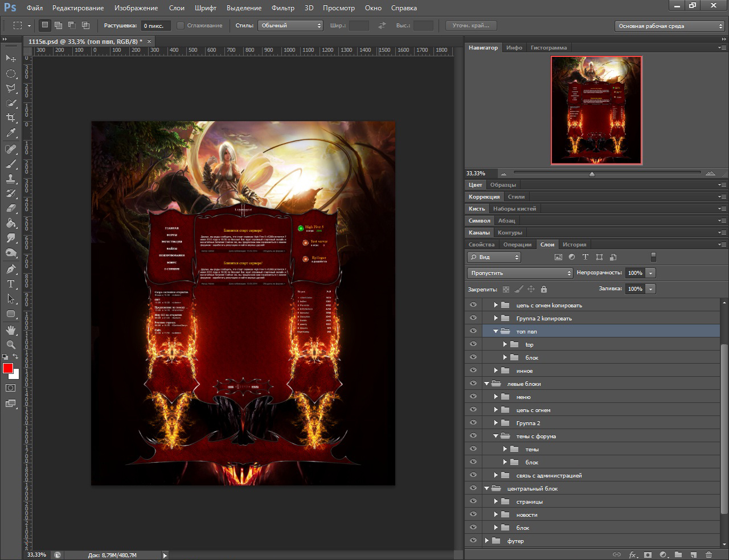Select the Healing Brush tool
729x560 pixels.
(x=11, y=149)
